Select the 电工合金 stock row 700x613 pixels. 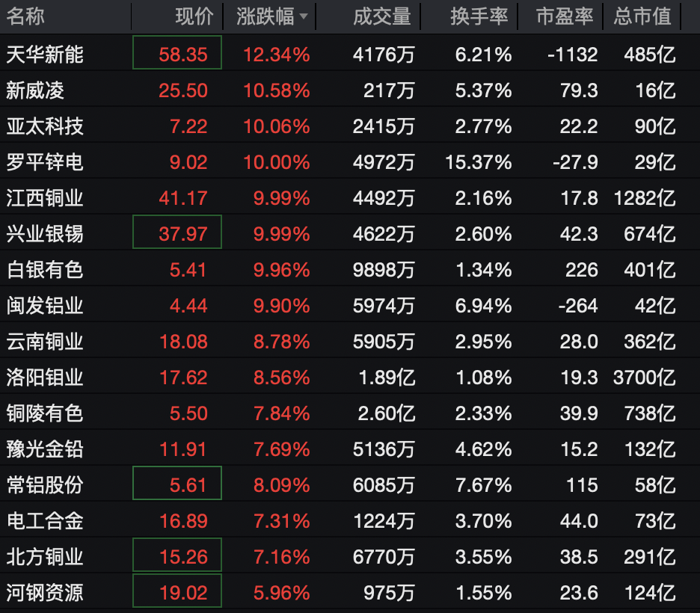click(45, 520)
